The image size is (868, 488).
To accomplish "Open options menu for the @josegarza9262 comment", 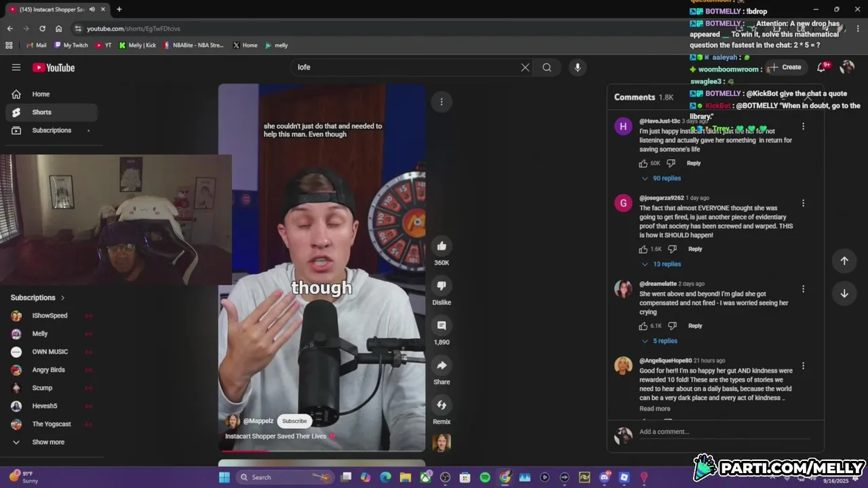I will 803,203.
